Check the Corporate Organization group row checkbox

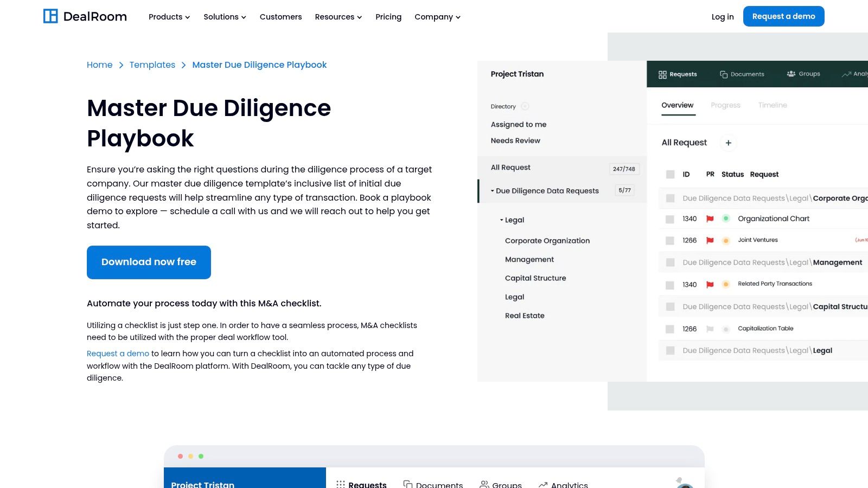click(671, 198)
